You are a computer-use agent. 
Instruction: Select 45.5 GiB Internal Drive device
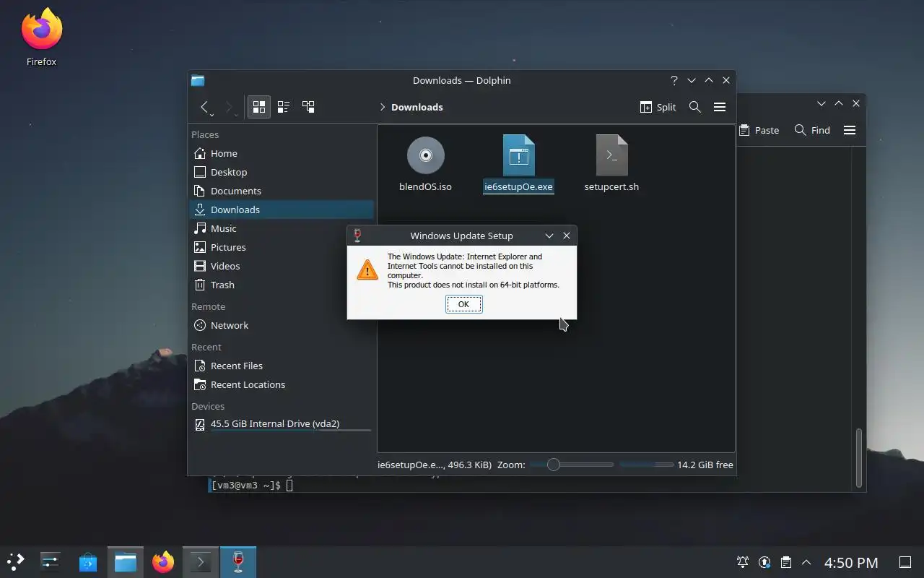point(282,424)
